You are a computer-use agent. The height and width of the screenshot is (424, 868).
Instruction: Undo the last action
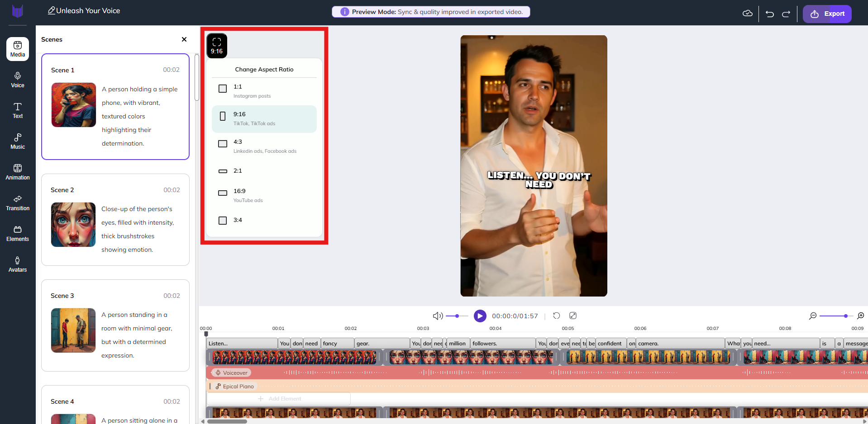[770, 14]
